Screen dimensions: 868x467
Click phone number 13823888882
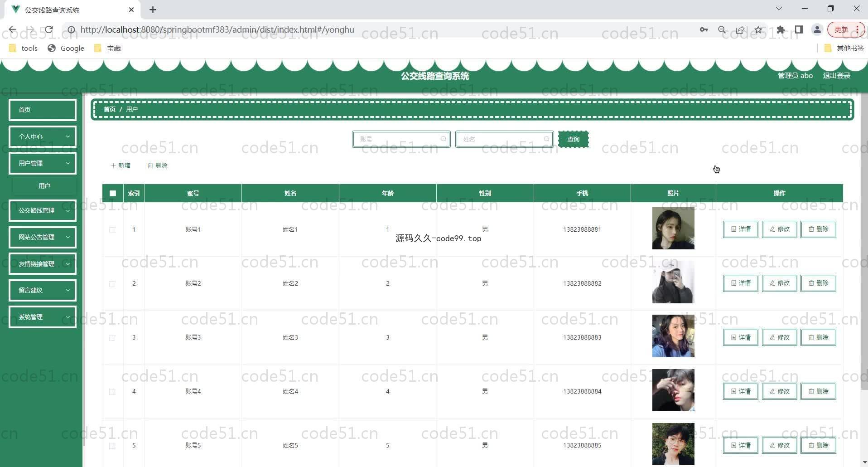pyautogui.click(x=582, y=283)
